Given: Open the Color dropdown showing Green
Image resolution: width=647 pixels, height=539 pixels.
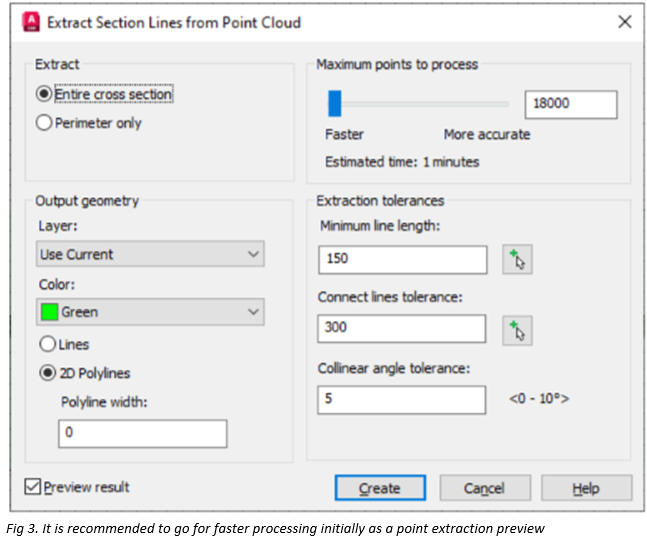Looking at the screenshot, I should [x=150, y=312].
